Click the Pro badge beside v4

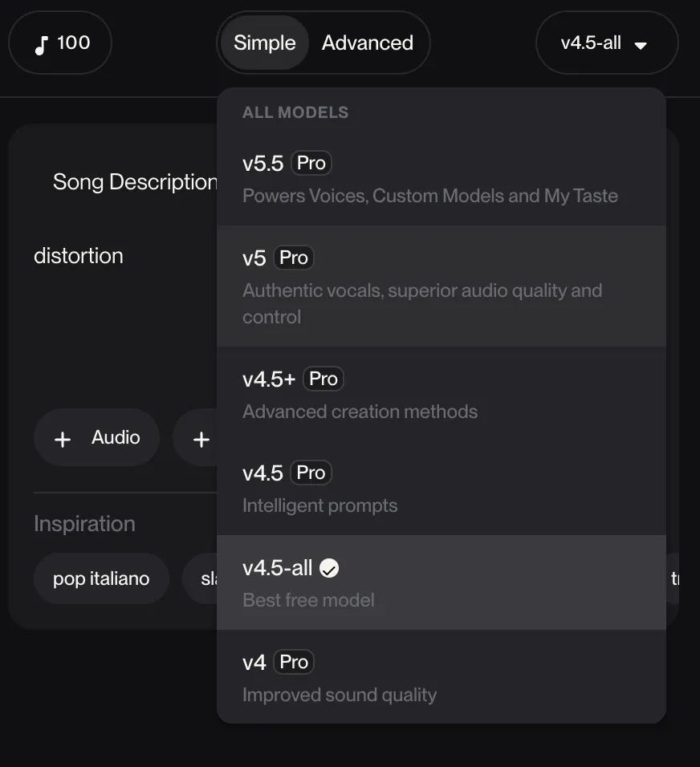click(294, 662)
